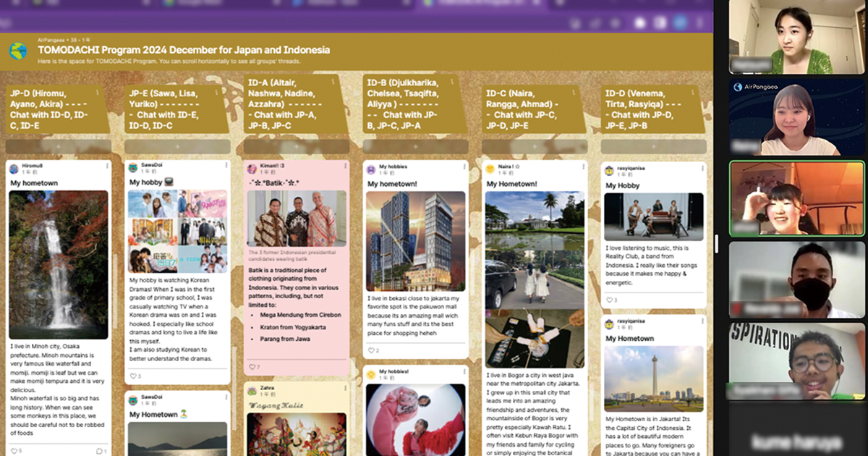Screen dimensions: 868x456
Task: Click the heart on the Korean dramas post
Action: [134, 376]
